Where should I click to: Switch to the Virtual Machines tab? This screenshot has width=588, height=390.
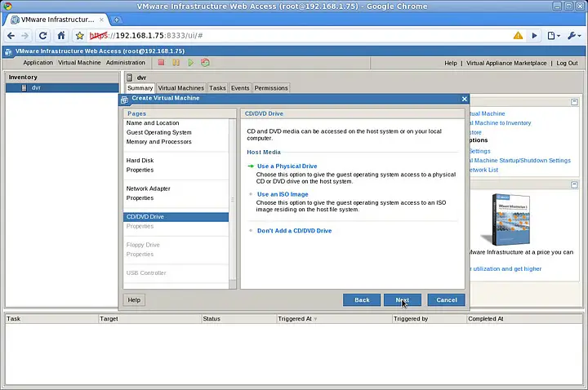180,88
